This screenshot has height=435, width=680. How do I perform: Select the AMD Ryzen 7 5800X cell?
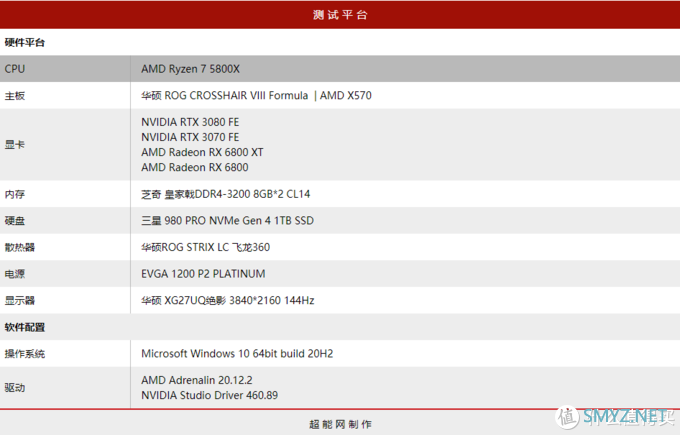190,69
